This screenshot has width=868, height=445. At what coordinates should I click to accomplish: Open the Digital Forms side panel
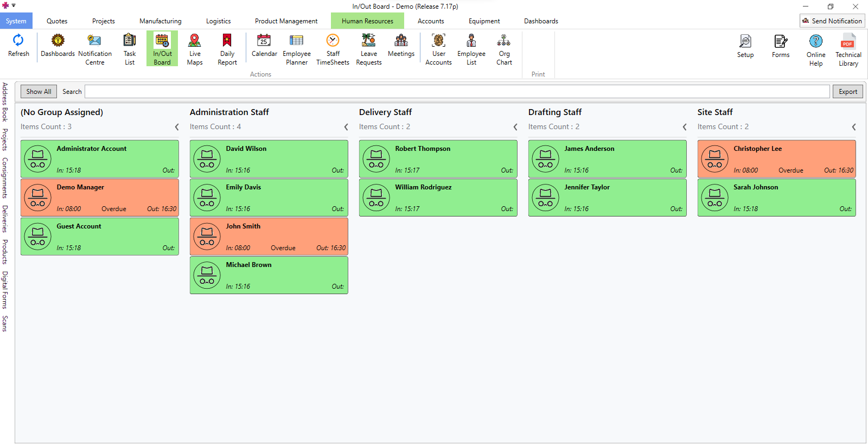5,290
